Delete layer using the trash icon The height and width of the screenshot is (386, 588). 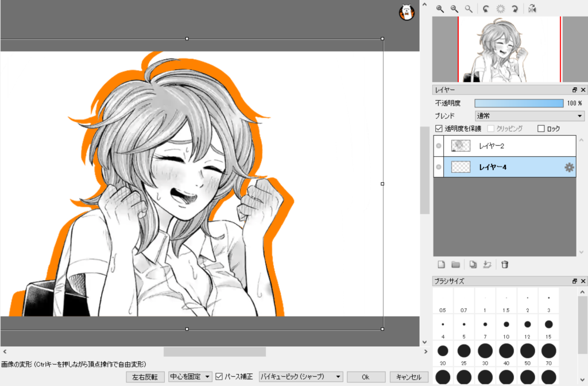pyautogui.click(x=505, y=265)
